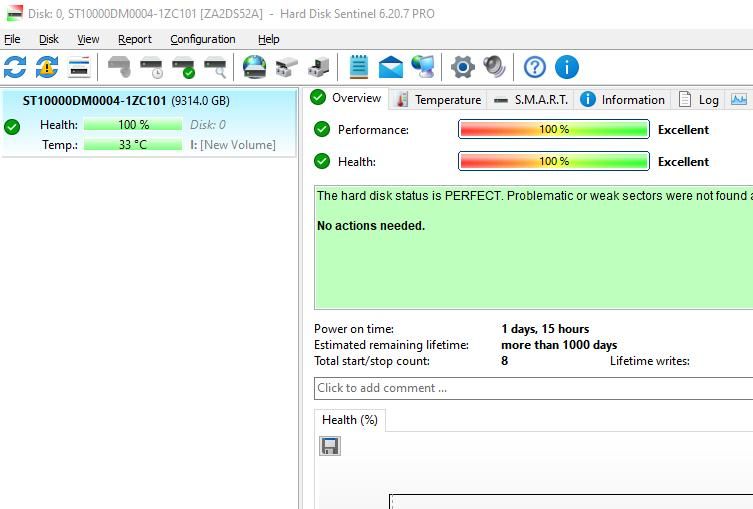Click the speaker sound icon in toolbar
The width and height of the screenshot is (753, 509).
(494, 67)
